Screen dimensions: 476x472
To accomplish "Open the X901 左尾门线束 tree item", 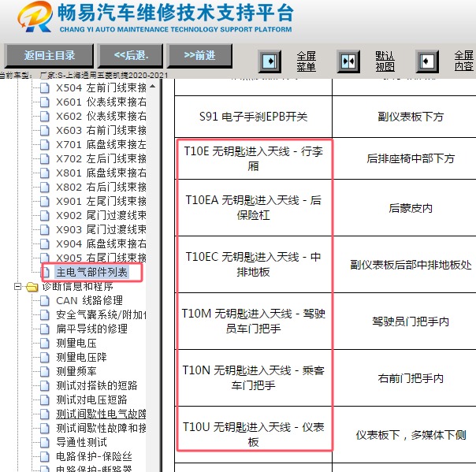I will [x=101, y=201].
